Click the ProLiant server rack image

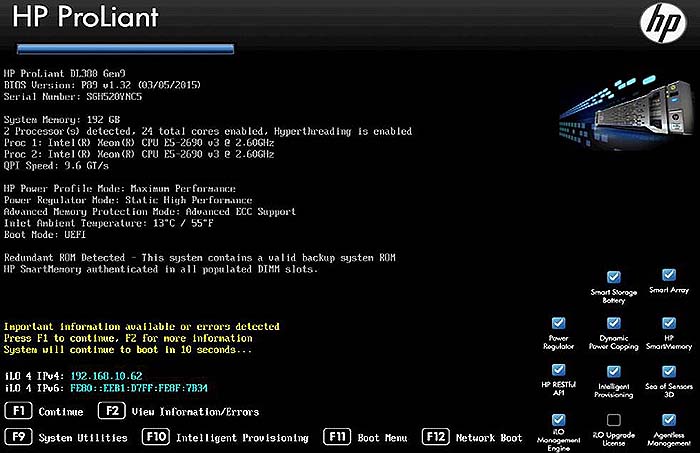[625, 112]
